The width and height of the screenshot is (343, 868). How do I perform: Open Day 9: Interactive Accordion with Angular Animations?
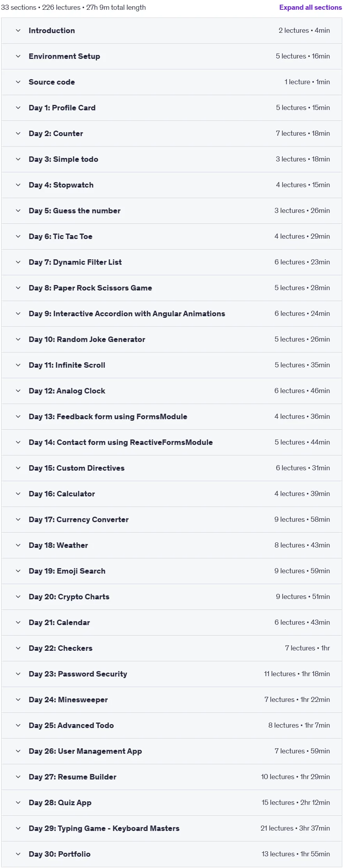[x=171, y=314]
